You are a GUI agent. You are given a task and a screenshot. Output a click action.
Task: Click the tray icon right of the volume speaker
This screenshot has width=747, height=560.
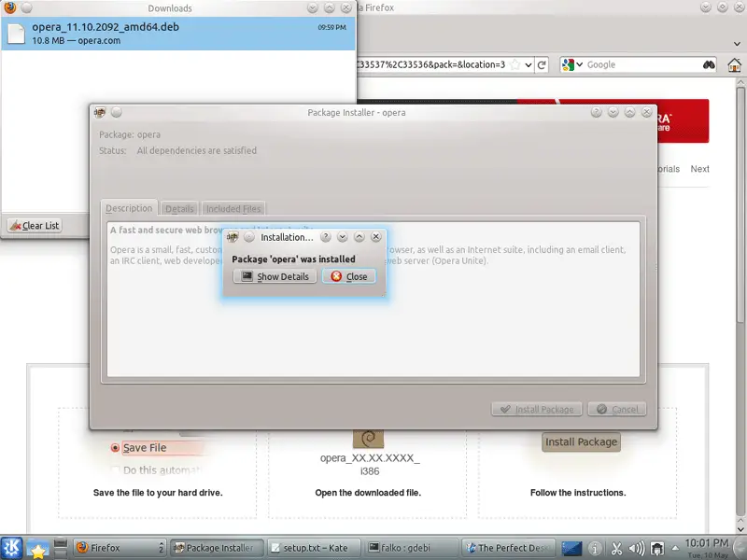657,549
